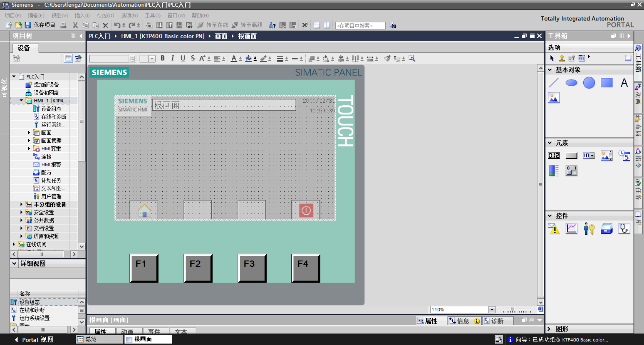Click the print icon in main toolbar

coord(63,25)
